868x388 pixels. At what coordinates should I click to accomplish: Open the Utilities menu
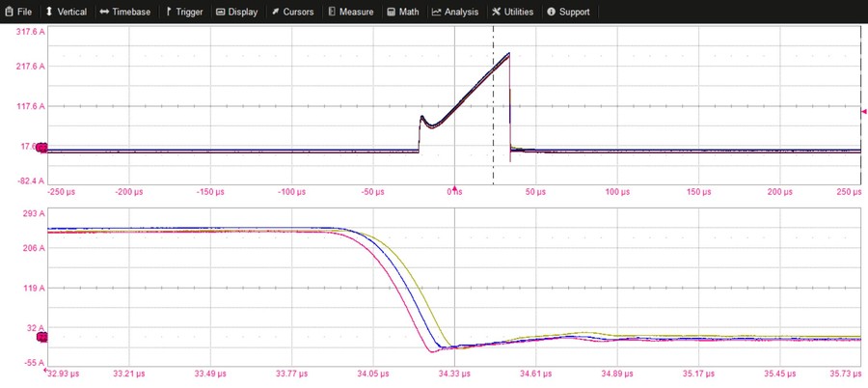tap(513, 12)
